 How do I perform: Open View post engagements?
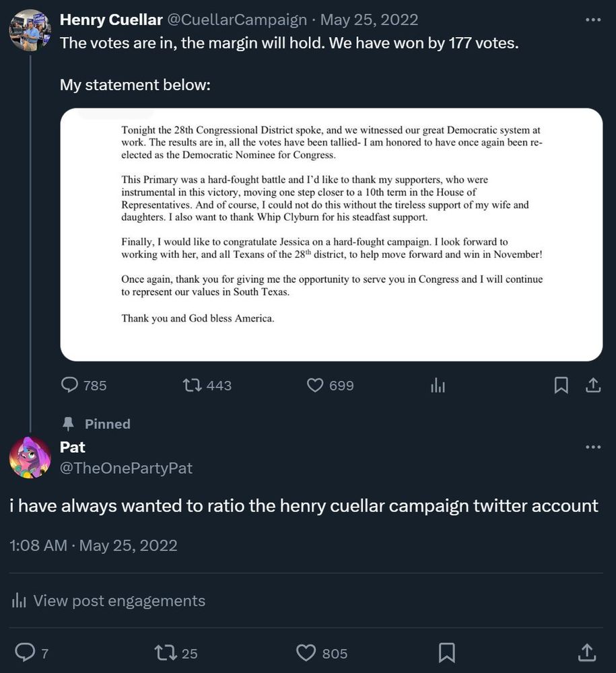pos(108,600)
